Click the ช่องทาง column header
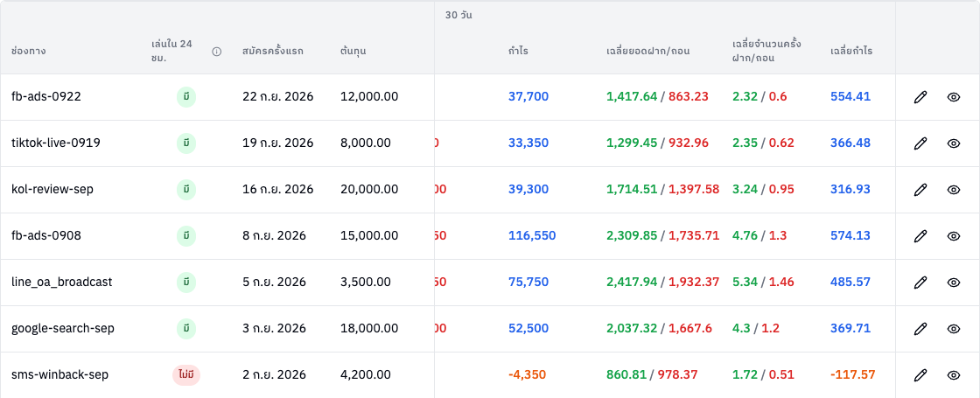The image size is (980, 398). point(29,52)
